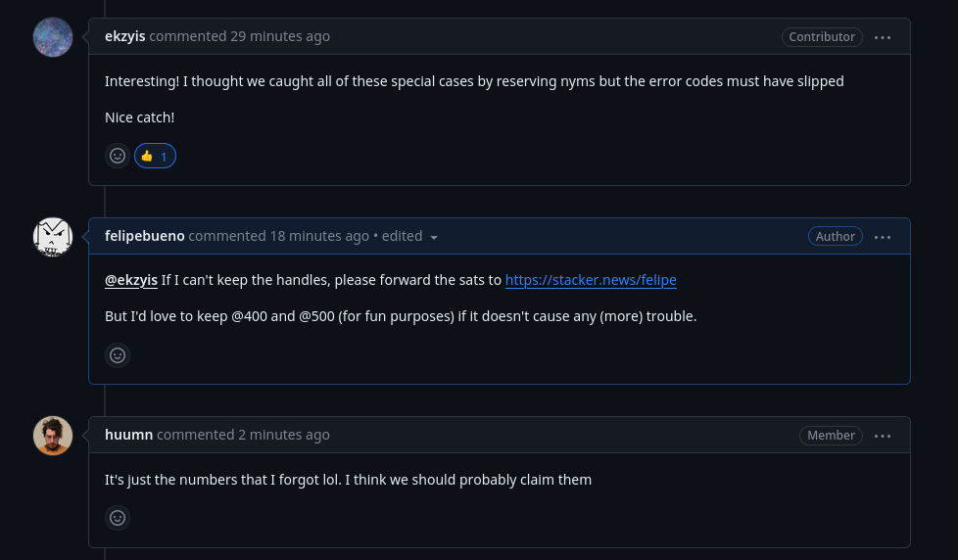The height and width of the screenshot is (560, 958).
Task: Open huumn comment options ellipsis menu
Action: [883, 436]
